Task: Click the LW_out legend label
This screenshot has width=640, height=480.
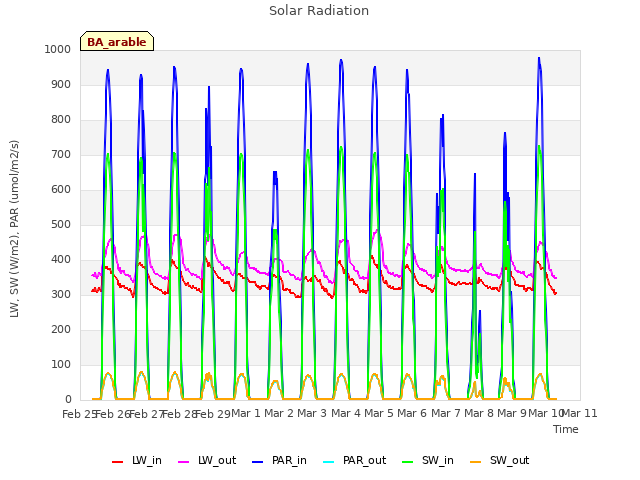Action: coord(217,460)
